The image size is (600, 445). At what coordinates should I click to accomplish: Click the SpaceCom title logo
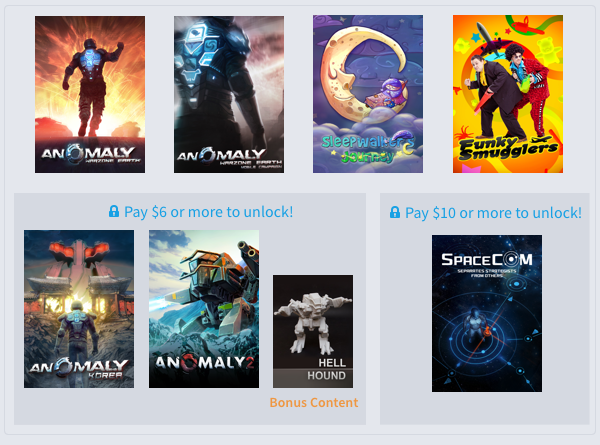coord(487,259)
